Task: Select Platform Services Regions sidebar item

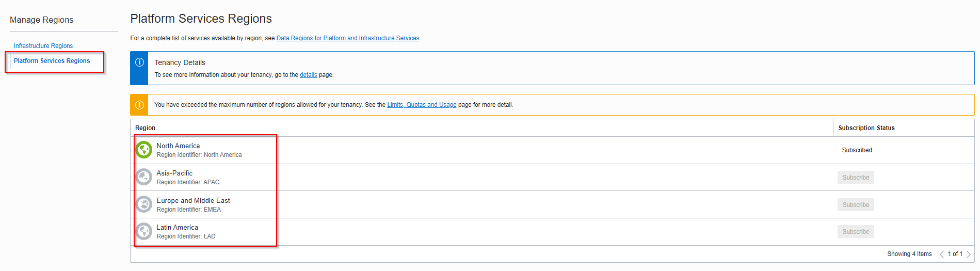Action: point(52,61)
